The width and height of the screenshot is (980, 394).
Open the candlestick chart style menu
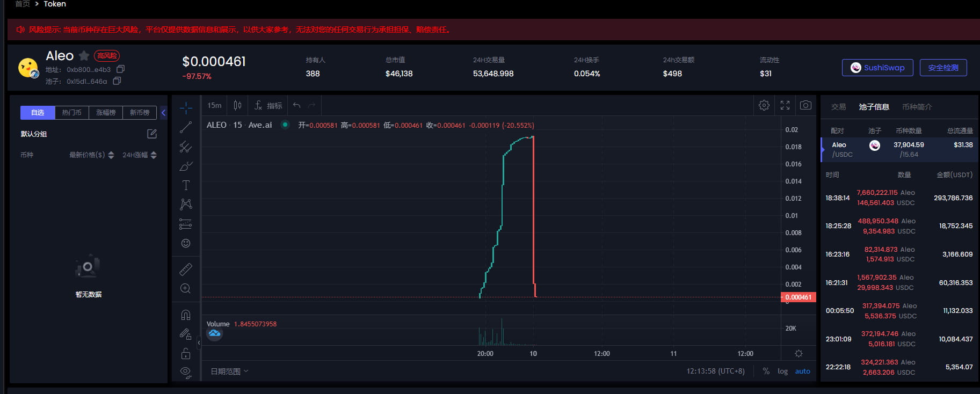click(237, 105)
